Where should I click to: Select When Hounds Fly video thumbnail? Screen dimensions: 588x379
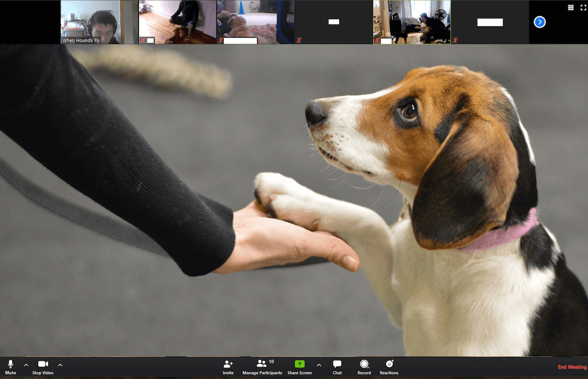(100, 22)
